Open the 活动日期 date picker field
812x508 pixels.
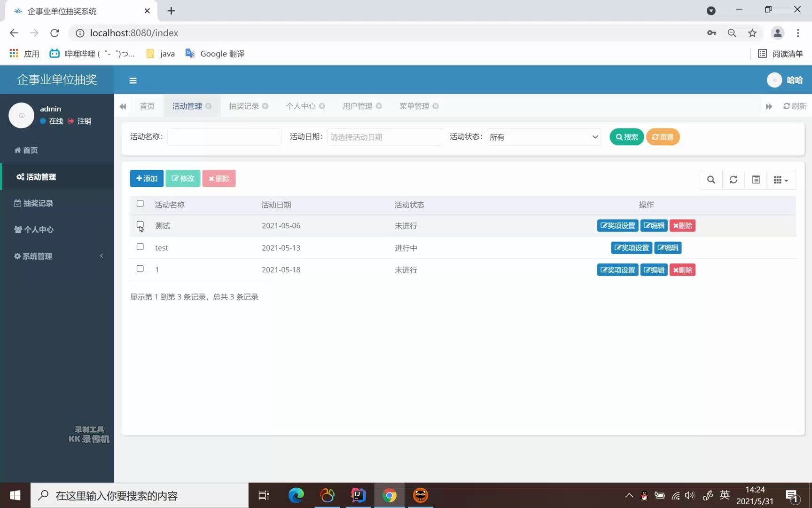384,137
